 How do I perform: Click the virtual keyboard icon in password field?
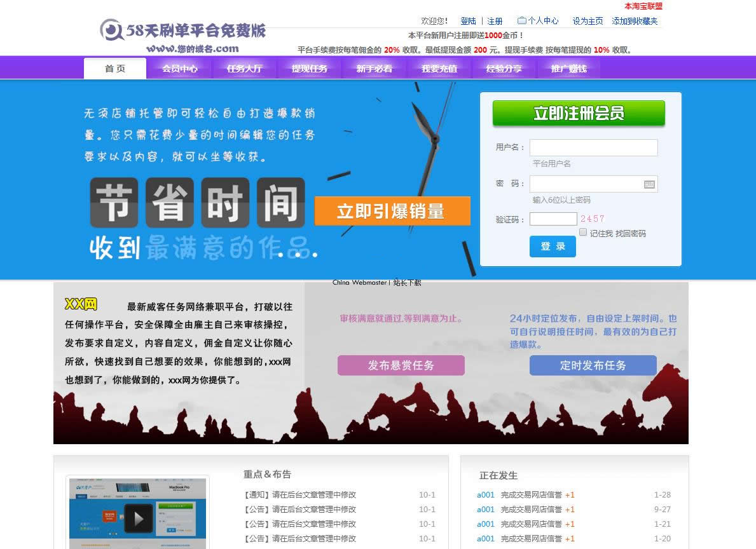click(x=649, y=184)
